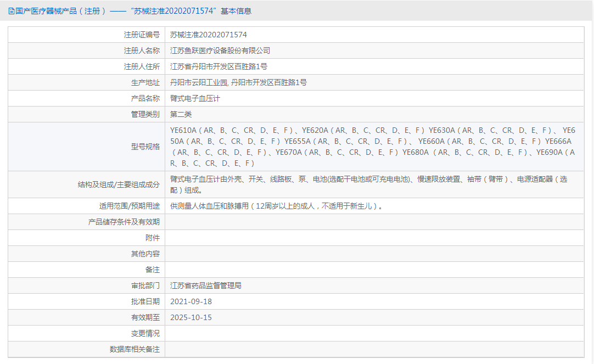Click the 产品储存条件及有效期 label
This screenshot has height=364, width=594.
(x=124, y=222)
